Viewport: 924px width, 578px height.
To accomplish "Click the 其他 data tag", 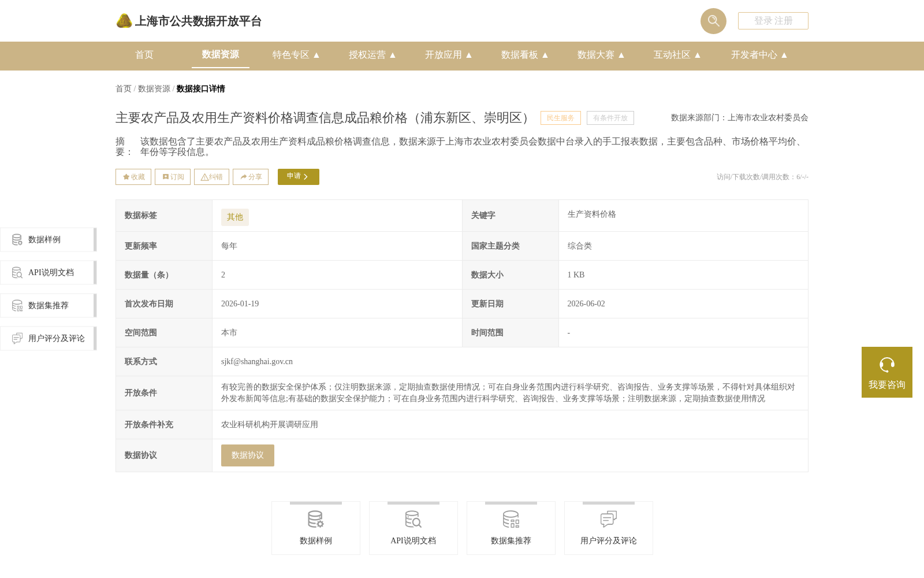I will tap(235, 217).
